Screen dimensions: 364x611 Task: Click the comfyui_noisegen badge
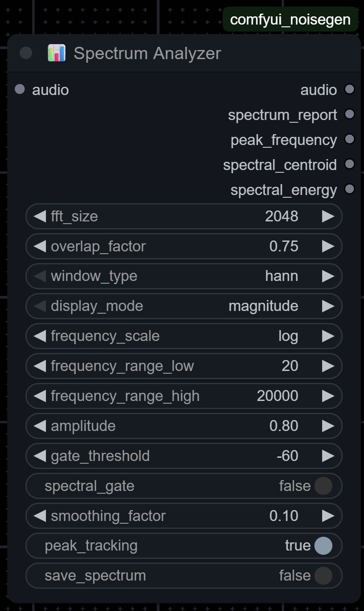coord(290,20)
